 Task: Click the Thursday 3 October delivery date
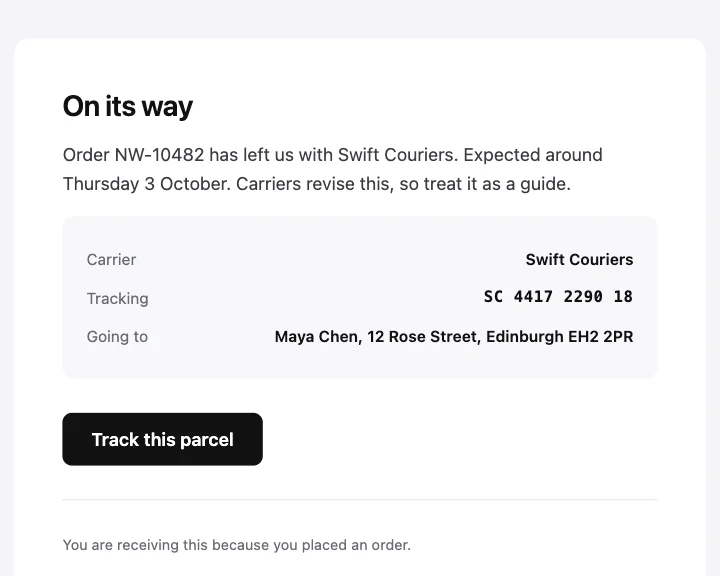(x=146, y=184)
